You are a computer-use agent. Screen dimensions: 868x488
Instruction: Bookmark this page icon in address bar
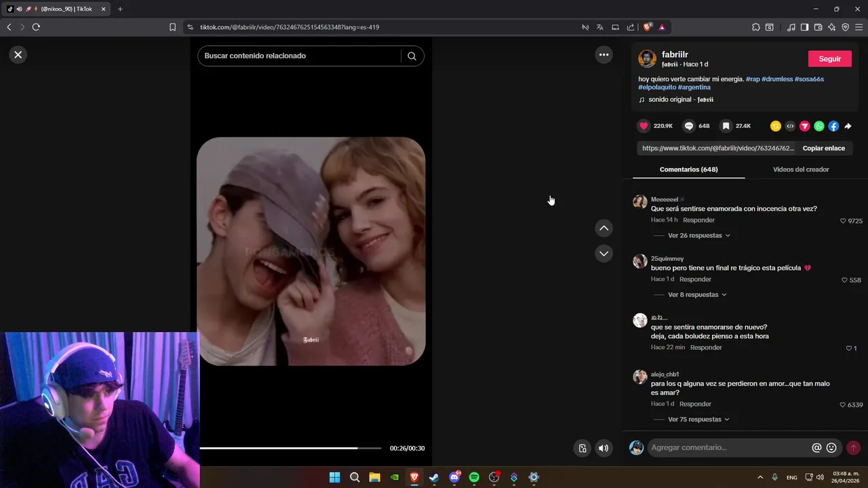(x=172, y=27)
